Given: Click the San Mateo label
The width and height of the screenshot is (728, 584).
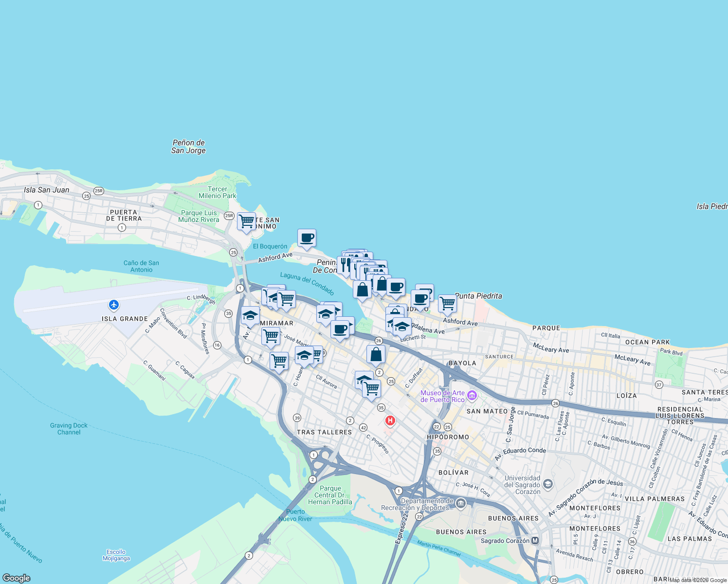Looking at the screenshot, I should 487,411.
